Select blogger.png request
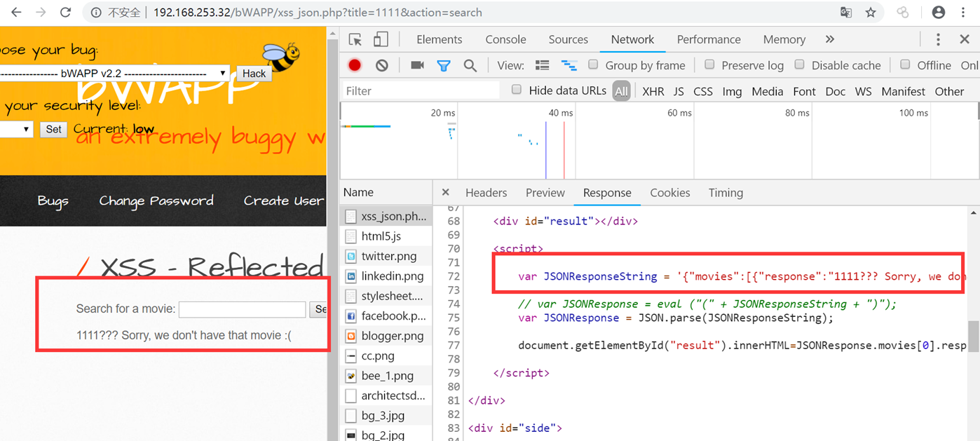 (386, 336)
